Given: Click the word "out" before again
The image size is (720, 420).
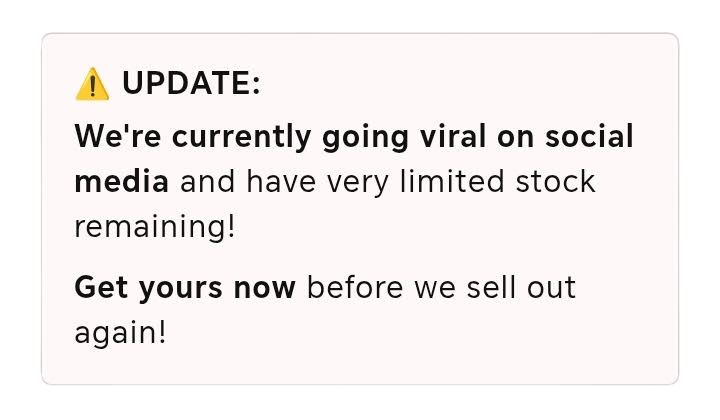Looking at the screenshot, I should [x=552, y=288].
